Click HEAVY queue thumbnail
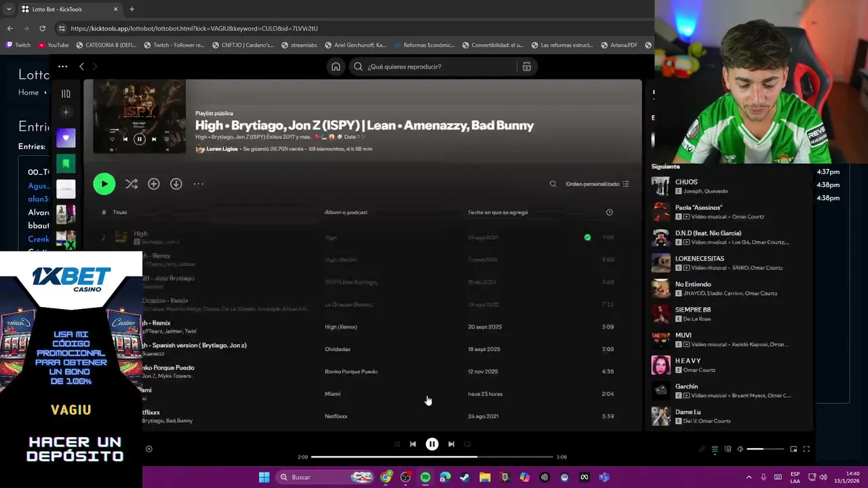The height and width of the screenshot is (488, 868). click(x=660, y=365)
